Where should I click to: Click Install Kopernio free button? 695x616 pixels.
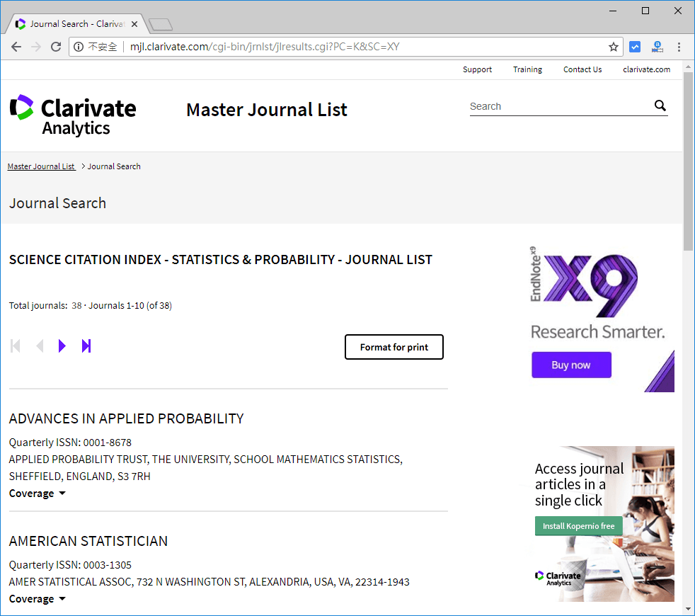click(578, 526)
